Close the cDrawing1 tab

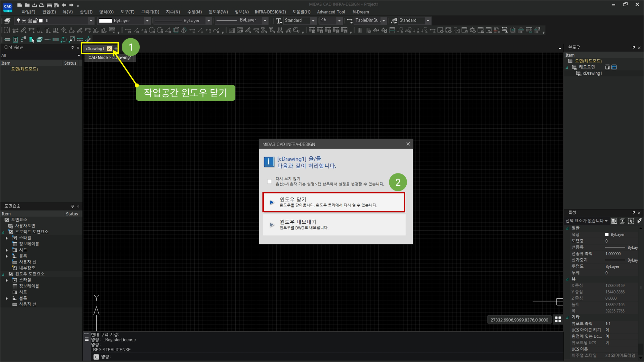click(109, 49)
